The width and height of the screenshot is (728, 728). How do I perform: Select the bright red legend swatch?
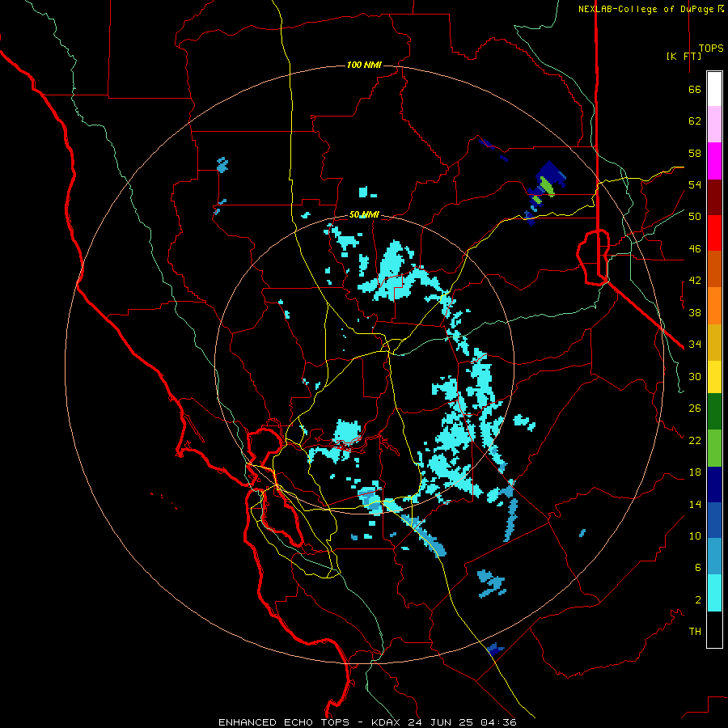pyautogui.click(x=714, y=233)
